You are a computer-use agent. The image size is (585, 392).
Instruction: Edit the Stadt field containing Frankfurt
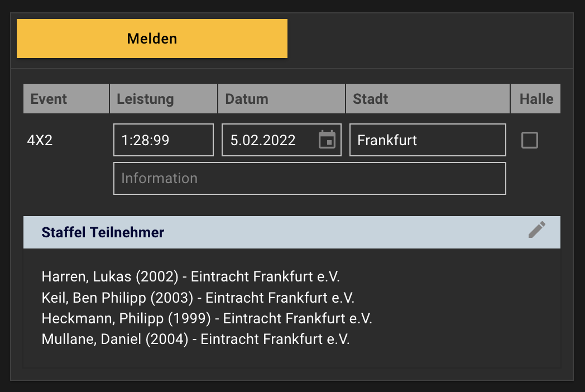428,140
